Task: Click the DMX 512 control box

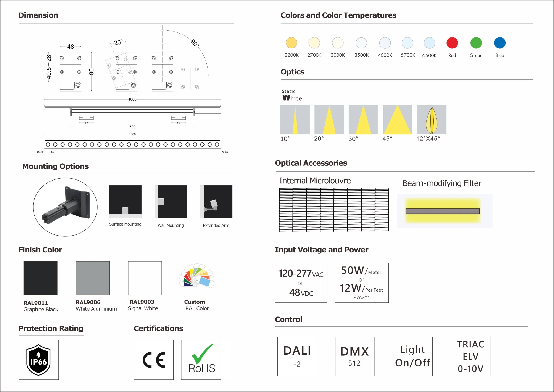Action: pyautogui.click(x=355, y=356)
